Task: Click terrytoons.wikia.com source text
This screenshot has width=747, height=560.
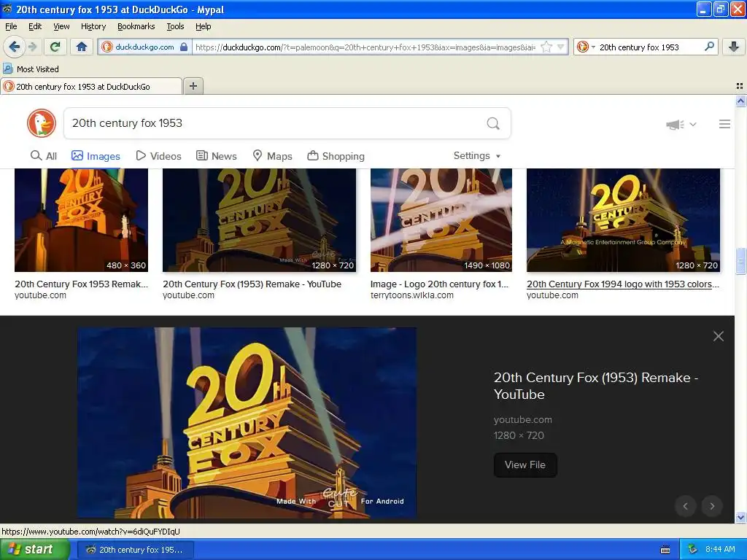Action: pyautogui.click(x=411, y=295)
